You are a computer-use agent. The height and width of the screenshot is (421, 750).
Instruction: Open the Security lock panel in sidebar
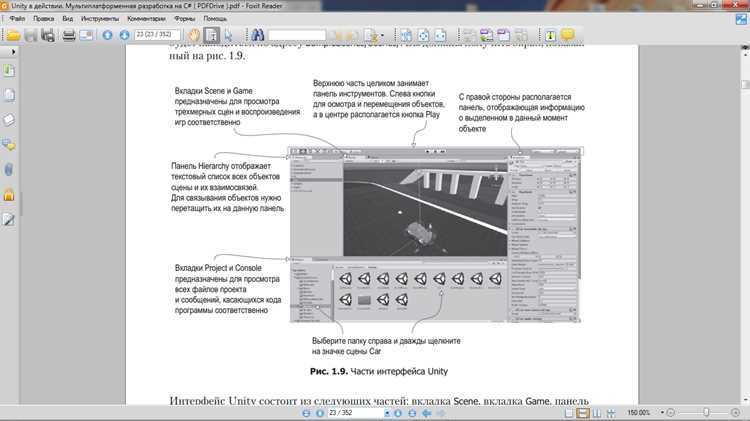9,195
